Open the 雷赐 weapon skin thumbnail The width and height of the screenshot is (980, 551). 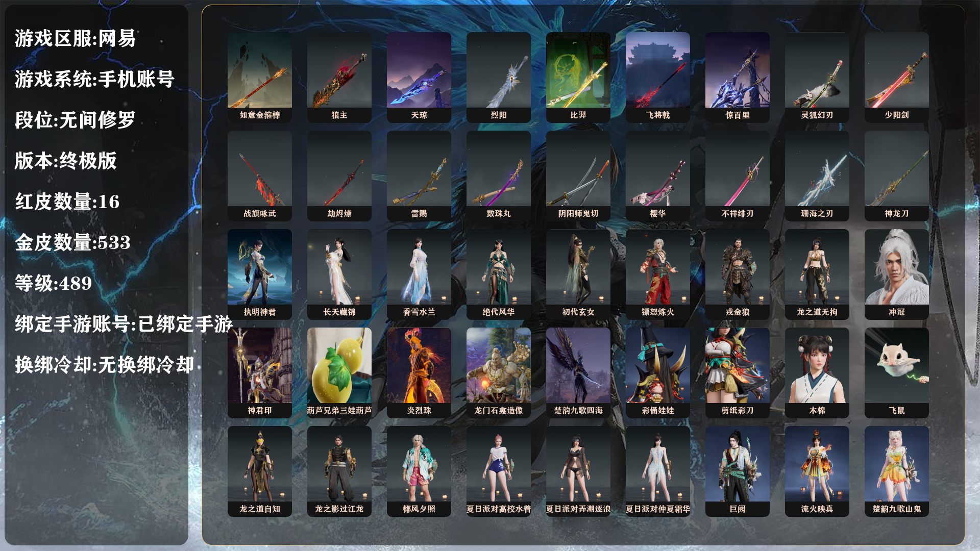pos(419,176)
